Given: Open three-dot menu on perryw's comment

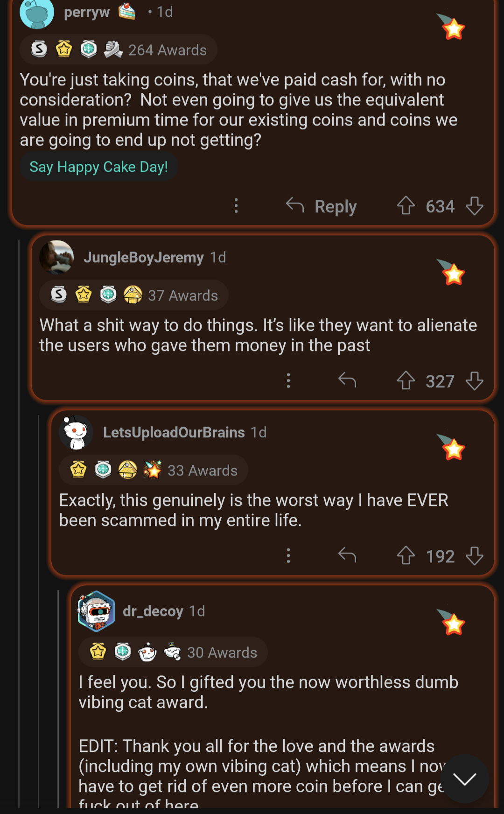Looking at the screenshot, I should (x=236, y=205).
